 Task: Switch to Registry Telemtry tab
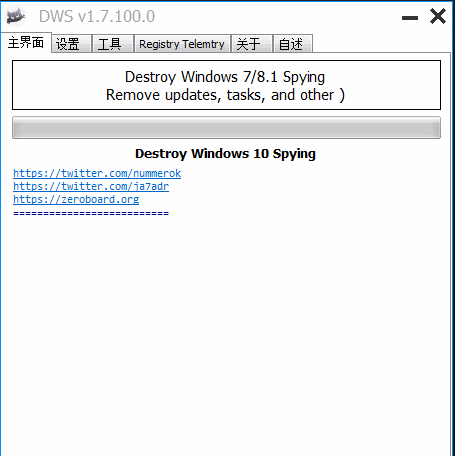pyautogui.click(x=182, y=44)
